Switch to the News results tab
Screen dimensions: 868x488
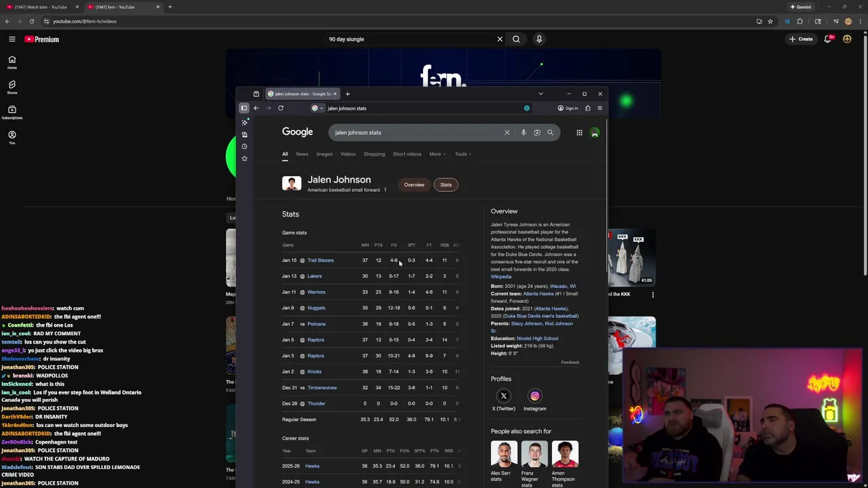302,154
